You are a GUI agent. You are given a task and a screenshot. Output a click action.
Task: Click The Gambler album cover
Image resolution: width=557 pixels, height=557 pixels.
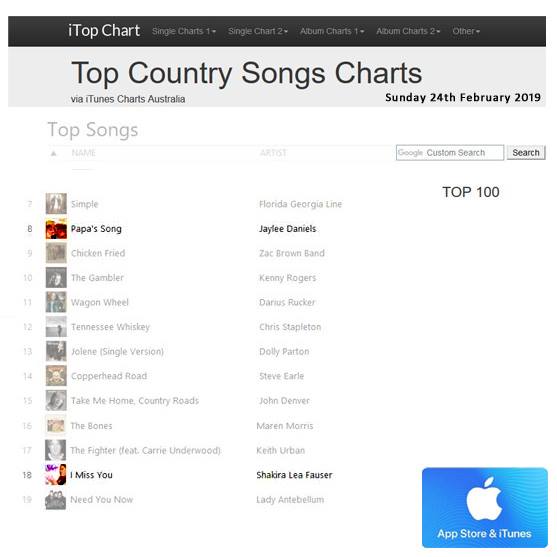(x=56, y=277)
